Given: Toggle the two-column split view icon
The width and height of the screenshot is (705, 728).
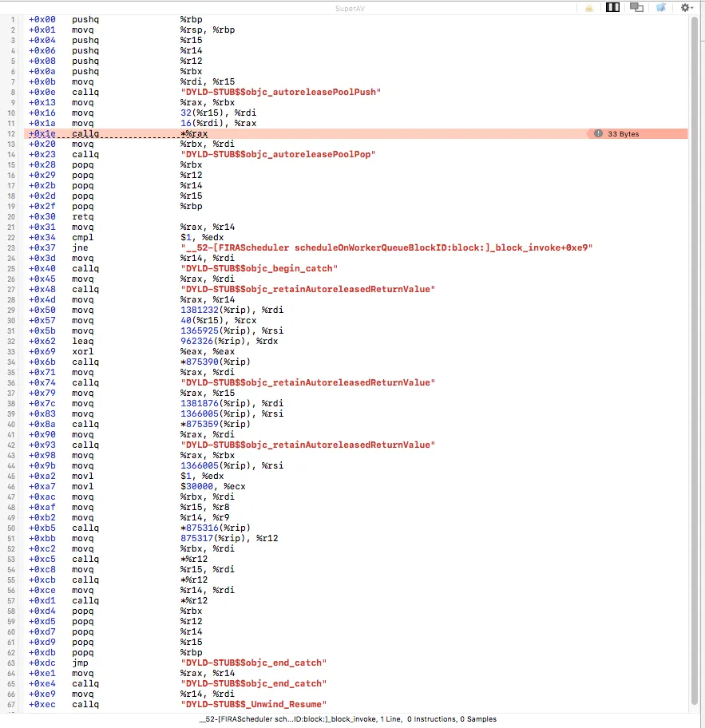Looking at the screenshot, I should (x=612, y=7).
